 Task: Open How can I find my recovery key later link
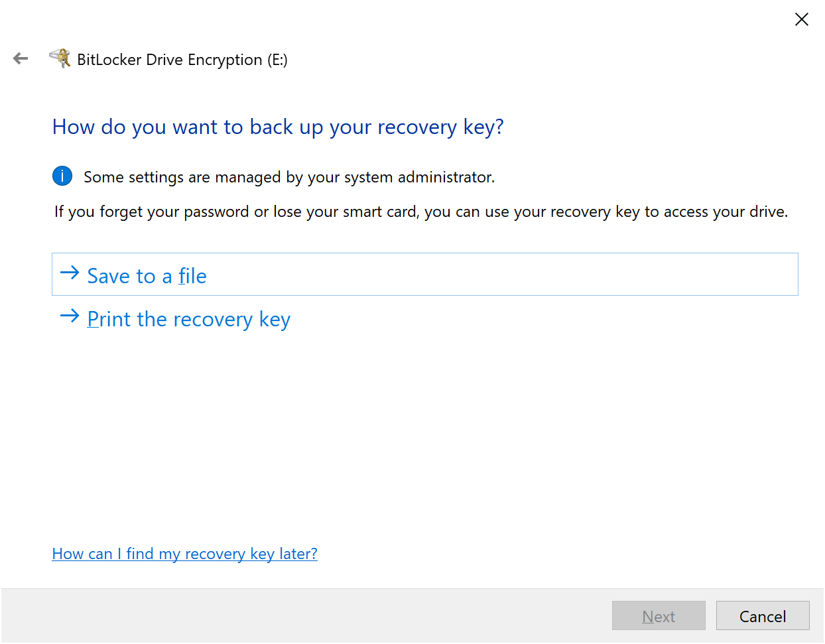185,554
